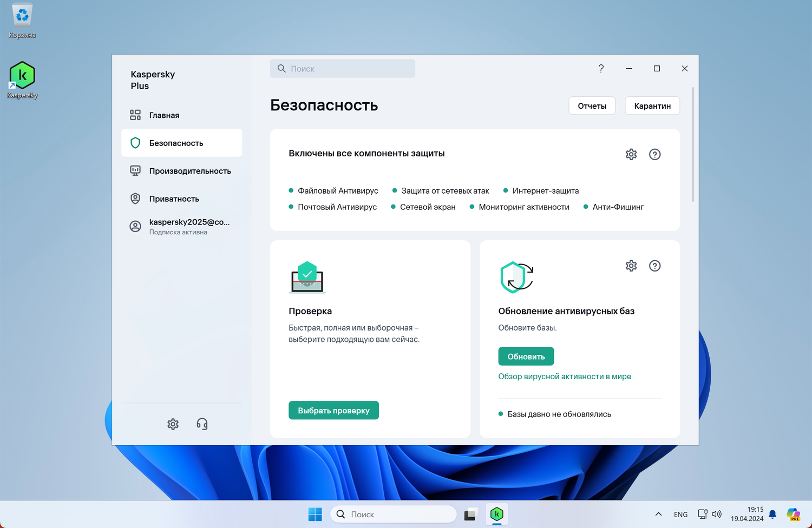Click the Kaspersky search field
Viewport: 812px width, 528px height.
pyautogui.click(x=343, y=69)
